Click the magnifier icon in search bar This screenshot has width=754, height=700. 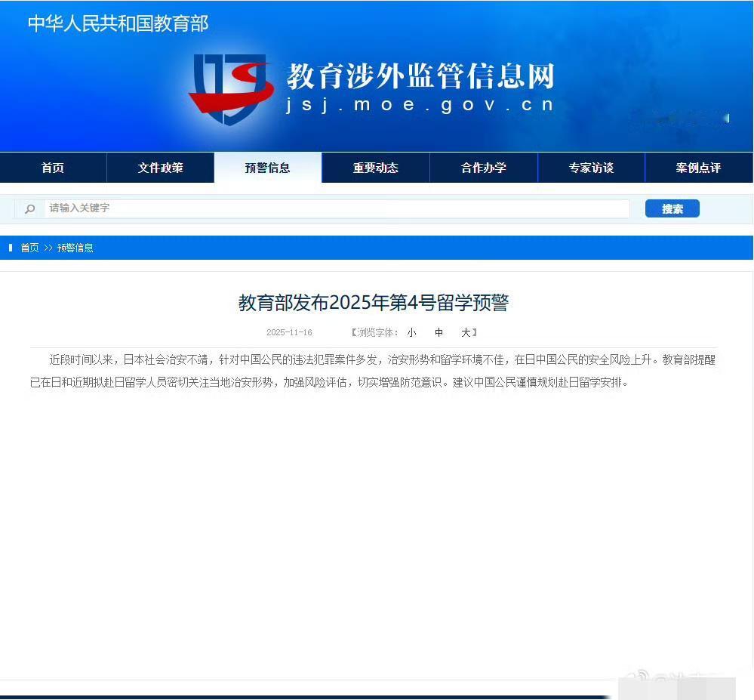[x=30, y=209]
